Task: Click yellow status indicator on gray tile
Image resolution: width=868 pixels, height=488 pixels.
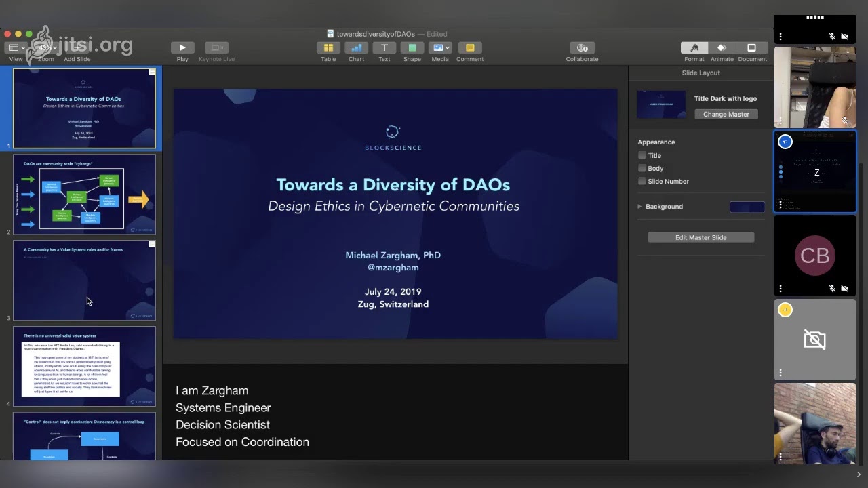Action: 785,310
